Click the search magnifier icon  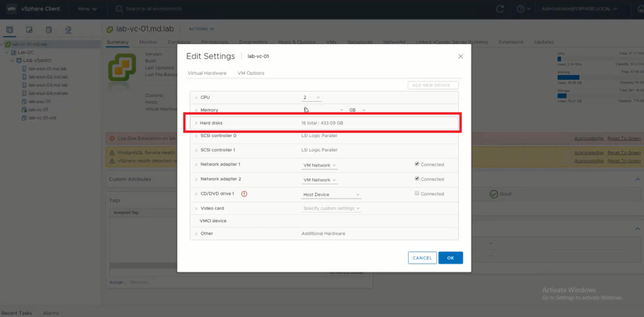119,9
